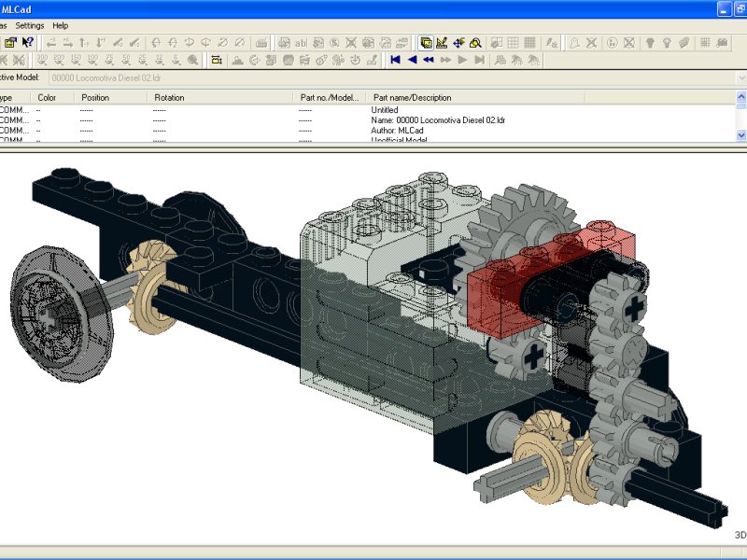
Task: Click the context help arrow icon
Action: tap(28, 42)
